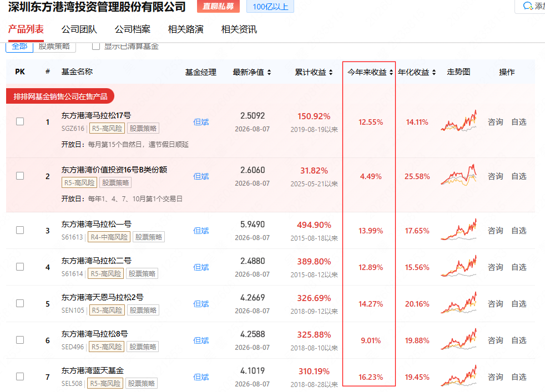
Task: Add 东方港湾蓝天基金 to 自选
Action: point(518,377)
